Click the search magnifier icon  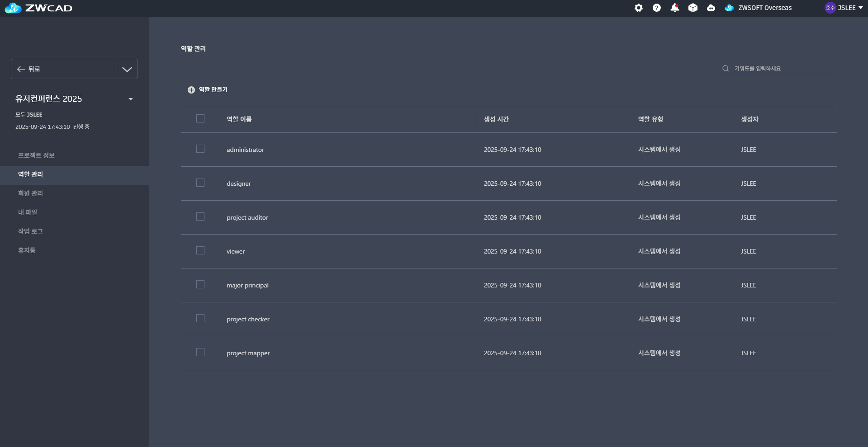726,68
